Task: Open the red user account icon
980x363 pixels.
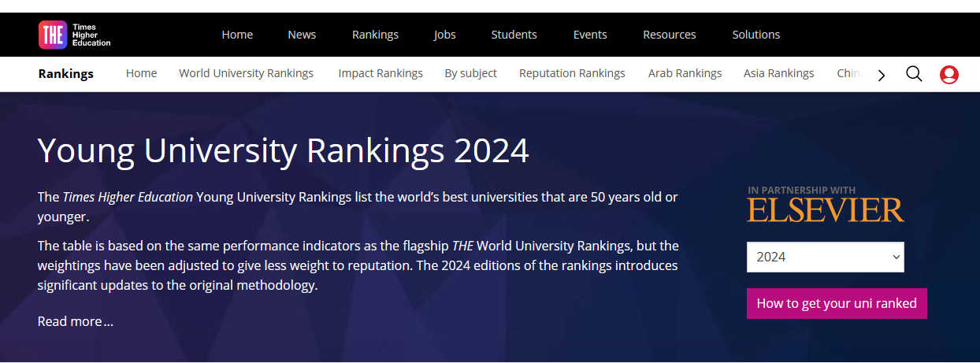Action: [949, 75]
